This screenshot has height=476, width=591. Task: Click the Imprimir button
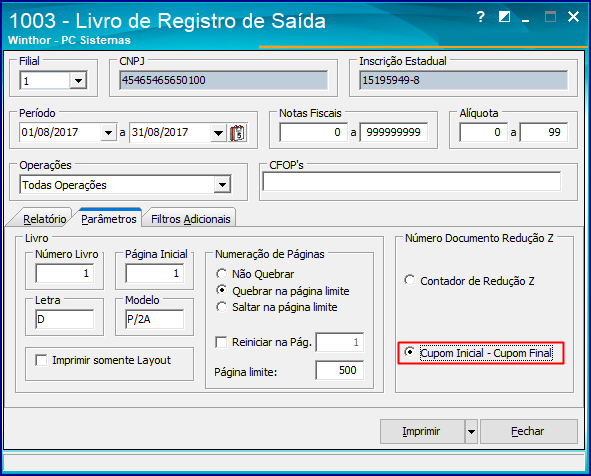click(422, 432)
